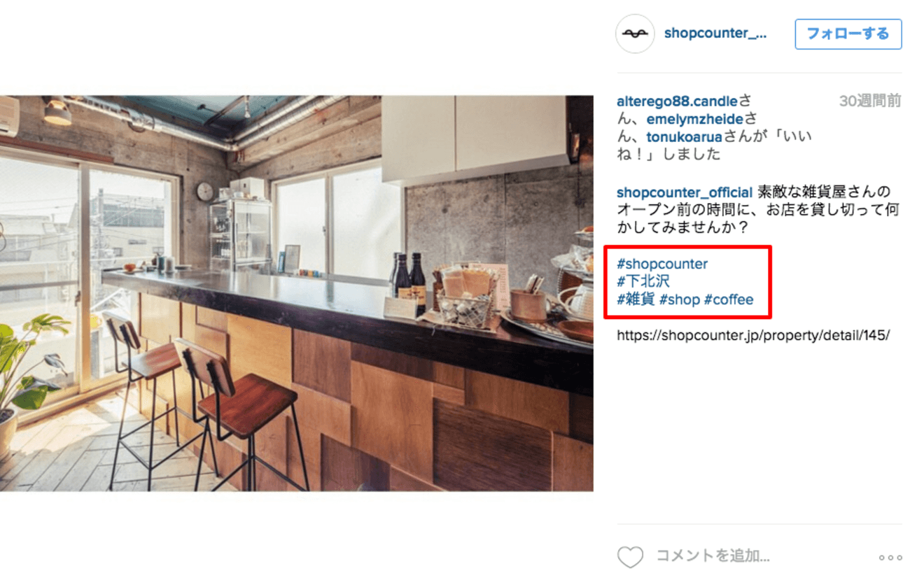
Task: Click the shopcounter_official caption username
Action: [685, 192]
